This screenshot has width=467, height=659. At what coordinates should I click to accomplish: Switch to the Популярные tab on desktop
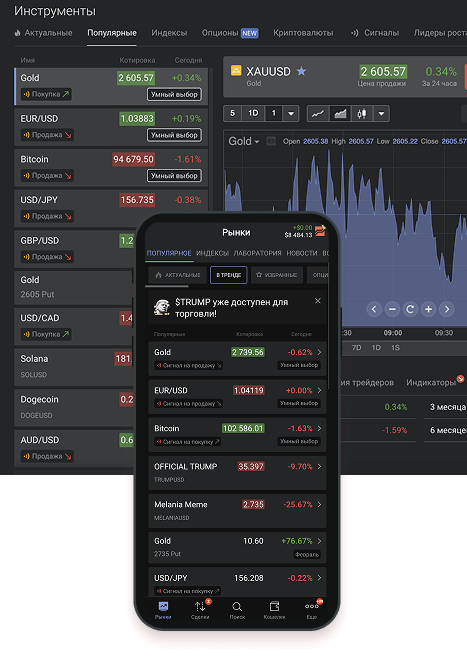coord(112,33)
